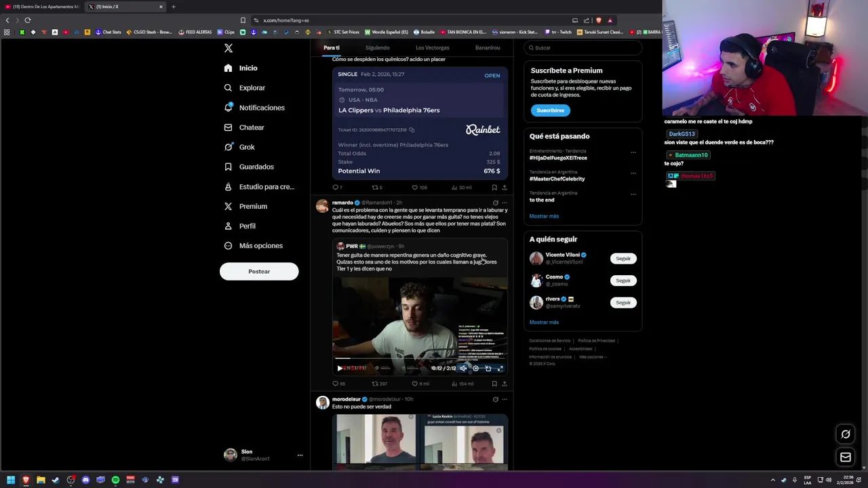
Task: Open Explorar in the sidebar
Action: click(x=245, y=87)
